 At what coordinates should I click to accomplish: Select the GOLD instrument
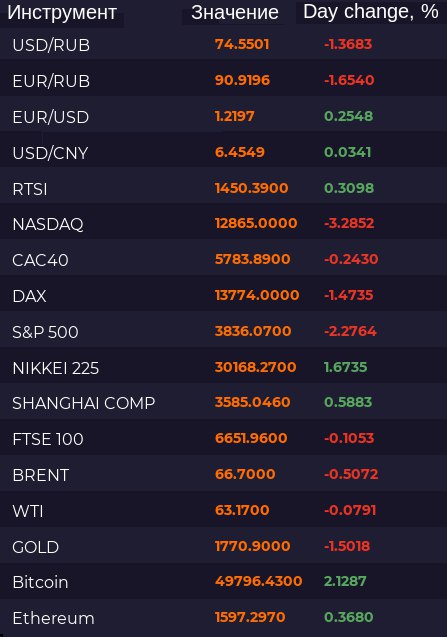click(x=36, y=547)
